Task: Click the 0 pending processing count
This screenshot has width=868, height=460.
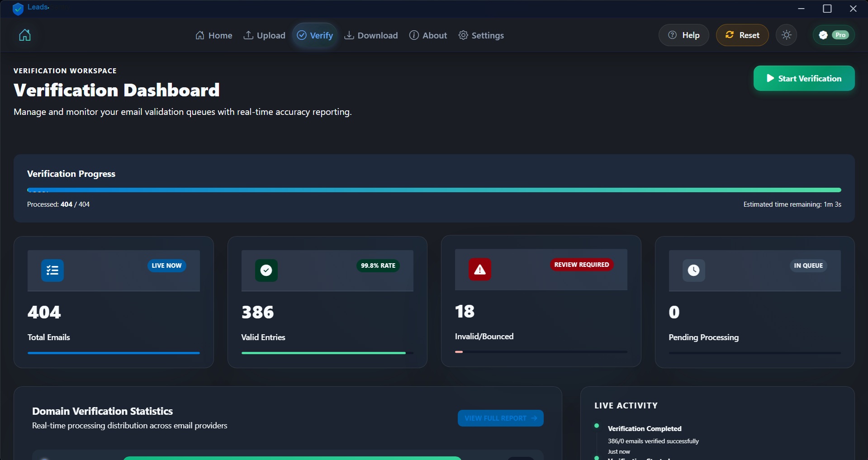Action: click(x=674, y=312)
